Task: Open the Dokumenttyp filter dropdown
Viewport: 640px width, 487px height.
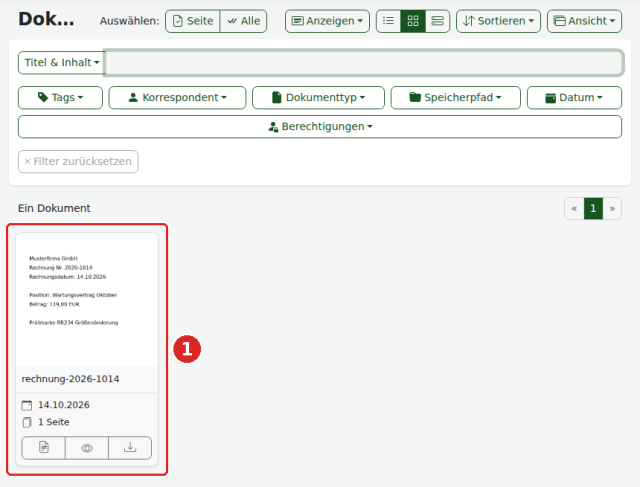Action: pos(318,98)
